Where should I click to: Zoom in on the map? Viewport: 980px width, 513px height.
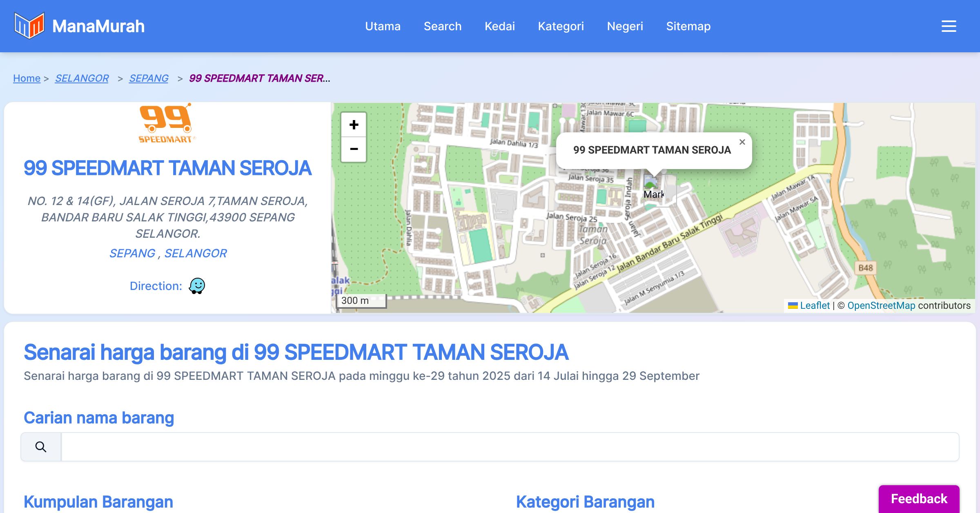tap(354, 125)
